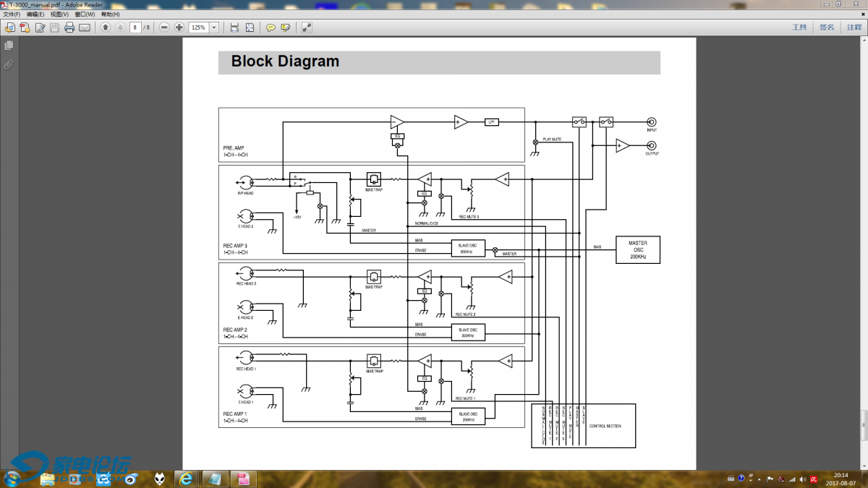Click the E HEAD 3 label

[x=245, y=227]
